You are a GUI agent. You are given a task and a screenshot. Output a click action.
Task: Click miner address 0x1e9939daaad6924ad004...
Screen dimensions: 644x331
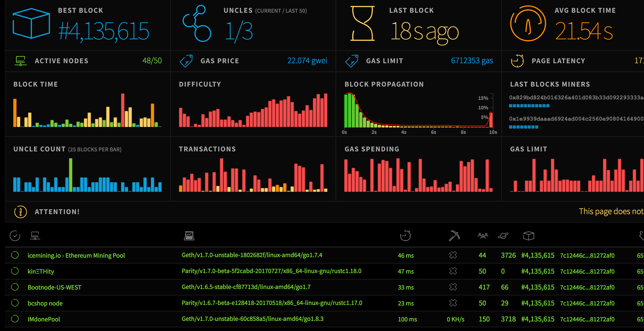pos(576,119)
